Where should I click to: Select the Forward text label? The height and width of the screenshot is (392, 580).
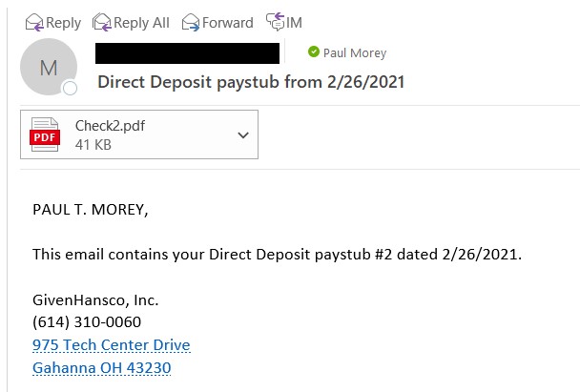tap(227, 23)
